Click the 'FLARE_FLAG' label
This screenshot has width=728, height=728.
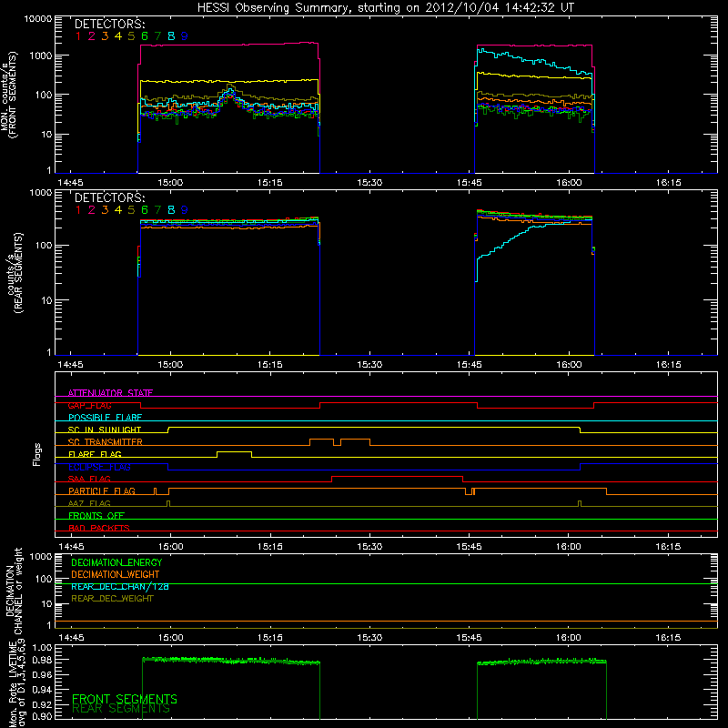[x=95, y=454]
